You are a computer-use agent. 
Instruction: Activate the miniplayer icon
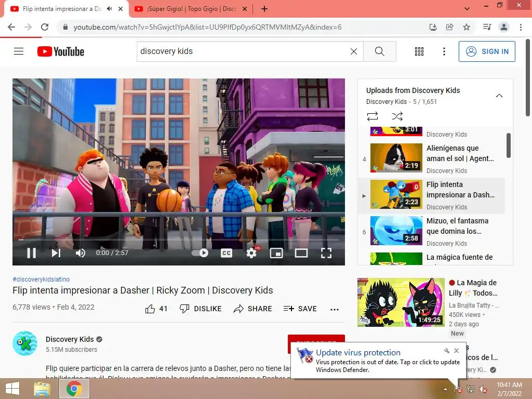(x=276, y=253)
